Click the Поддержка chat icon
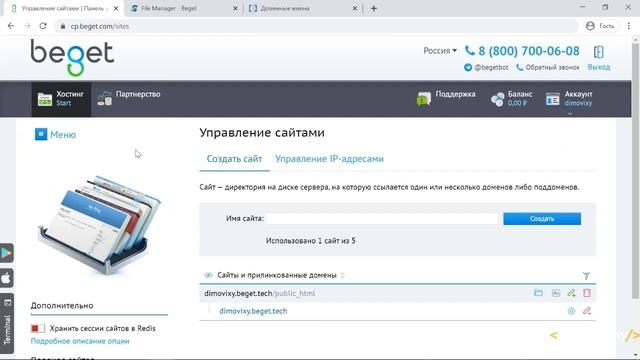Screen dimensions: 640x360 424,98
